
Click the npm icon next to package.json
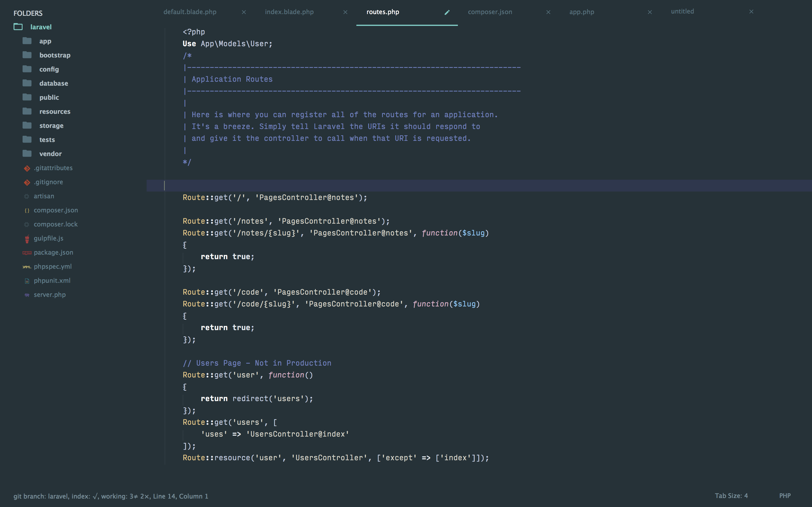pyautogui.click(x=27, y=252)
